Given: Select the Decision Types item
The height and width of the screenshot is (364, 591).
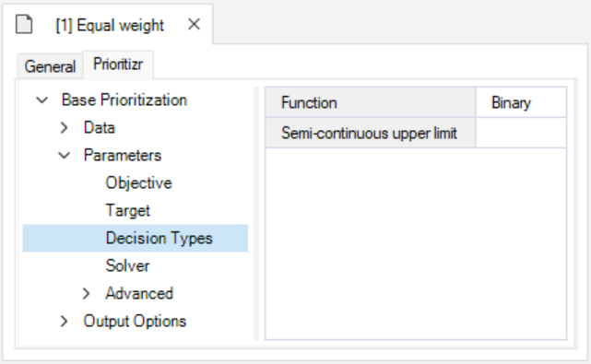Looking at the screenshot, I should click(x=136, y=238).
